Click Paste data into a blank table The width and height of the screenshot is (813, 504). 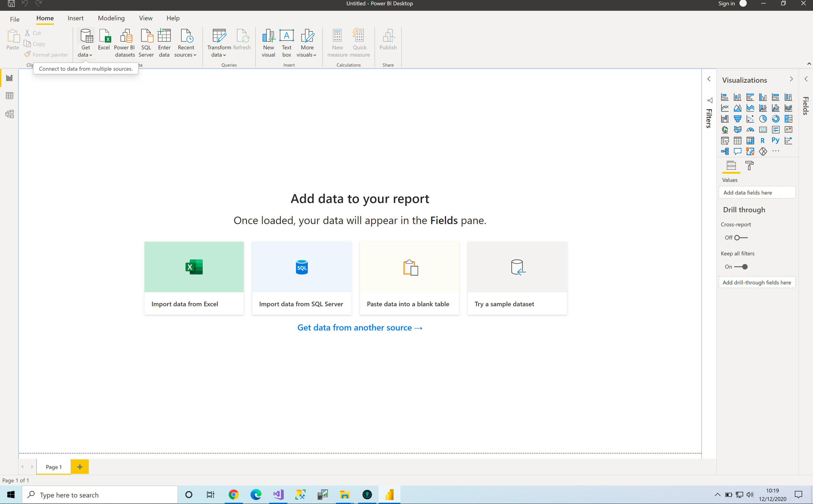(x=409, y=278)
